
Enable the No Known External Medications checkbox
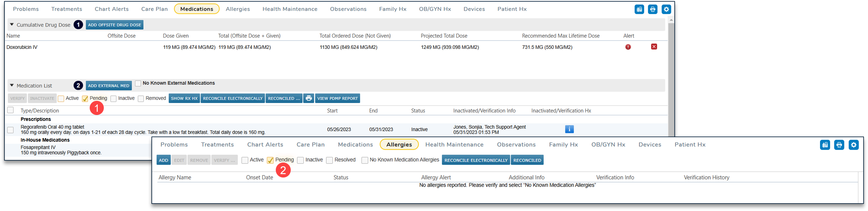pyautogui.click(x=138, y=83)
